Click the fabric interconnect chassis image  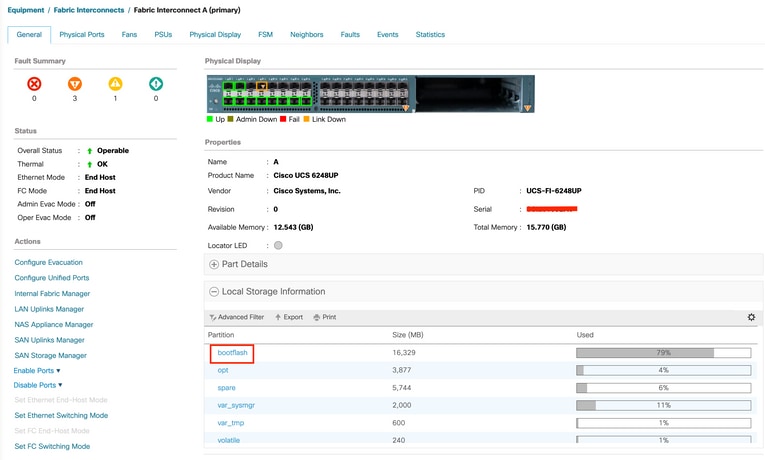pyautogui.click(x=370, y=94)
